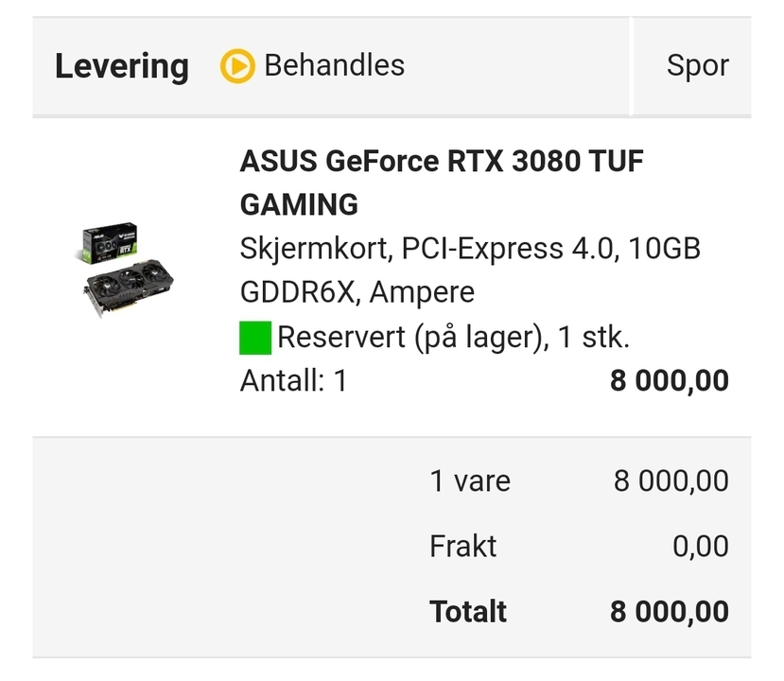The height and width of the screenshot is (681, 784).
Task: Click the GDDR6X, Ampere description line
Action: pos(357,292)
